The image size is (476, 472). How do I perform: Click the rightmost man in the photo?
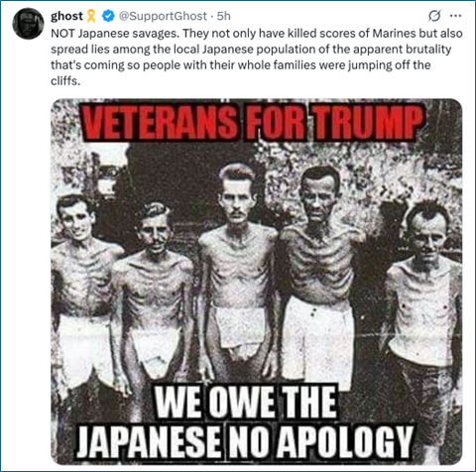pos(426,297)
